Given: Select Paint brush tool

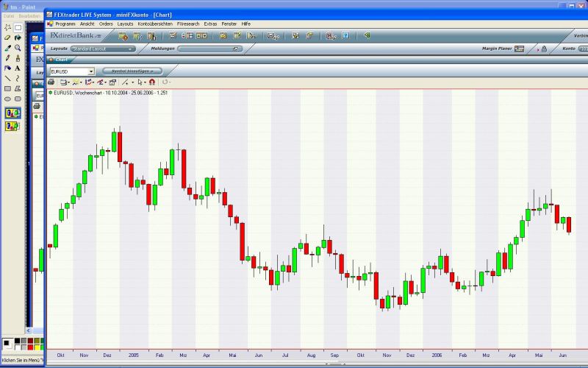Looking at the screenshot, I should click(x=18, y=58).
